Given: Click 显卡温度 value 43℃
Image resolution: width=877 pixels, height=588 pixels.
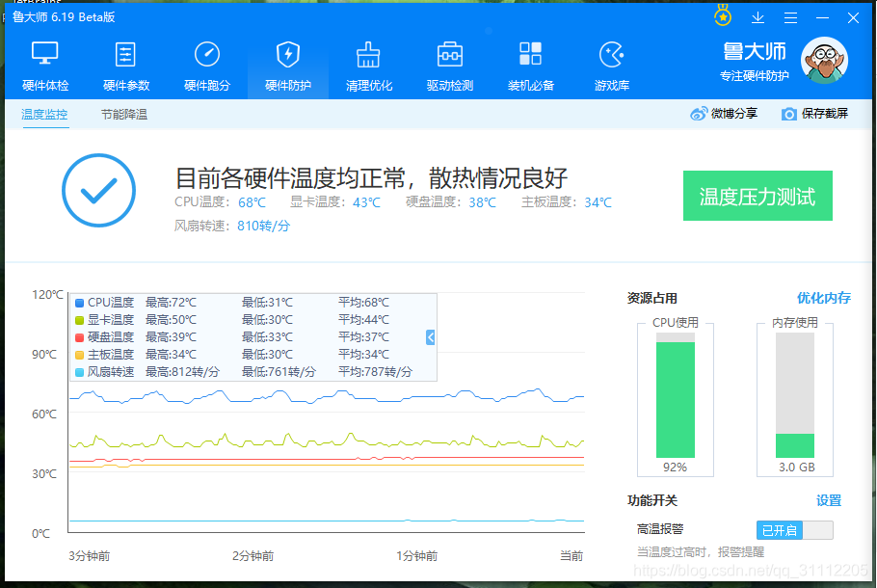Looking at the screenshot, I should pos(366,202).
